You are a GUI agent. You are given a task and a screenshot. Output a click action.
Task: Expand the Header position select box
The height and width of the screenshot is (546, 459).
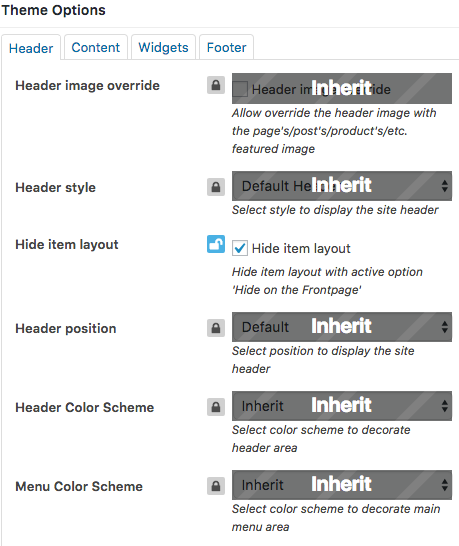[x=342, y=327]
